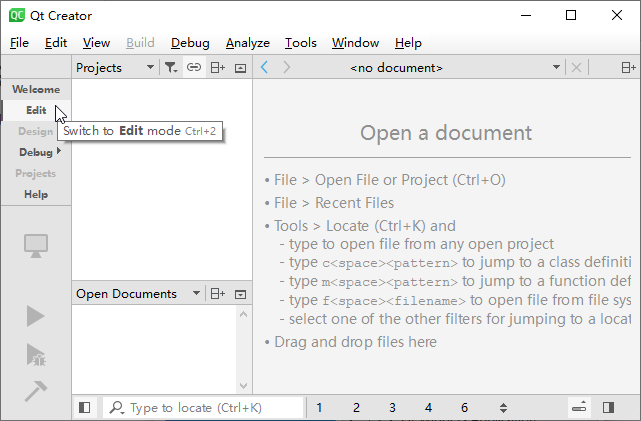This screenshot has width=641, height=421.
Task: Toggle the left sidebar visibility
Action: click(x=85, y=408)
